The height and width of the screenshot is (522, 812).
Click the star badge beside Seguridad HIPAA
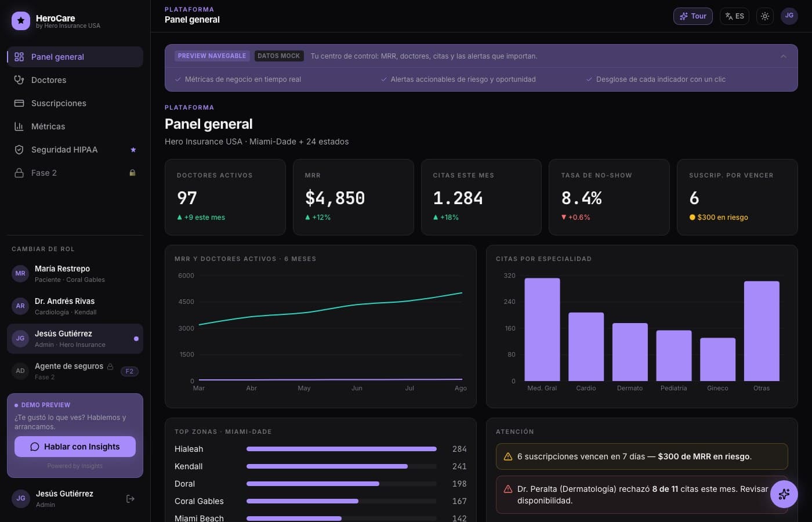pyautogui.click(x=133, y=150)
